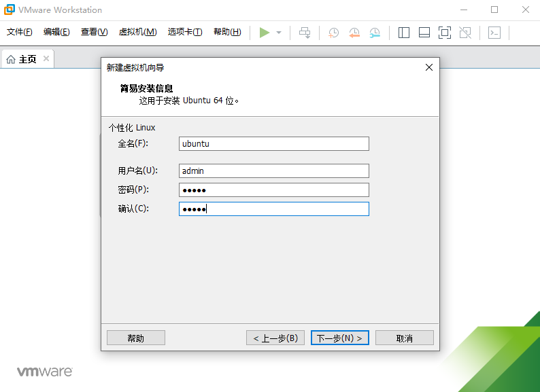Open the console view icon
The width and height of the screenshot is (540, 392).
[x=494, y=33]
